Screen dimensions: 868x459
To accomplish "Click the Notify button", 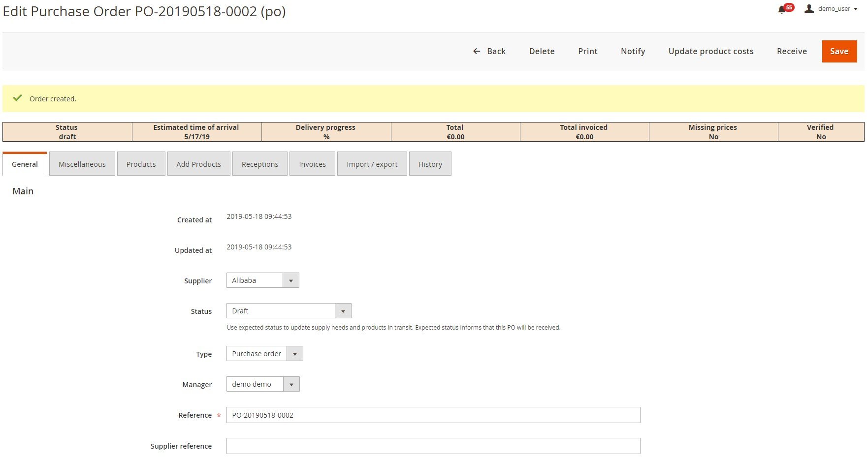I will tap(633, 51).
